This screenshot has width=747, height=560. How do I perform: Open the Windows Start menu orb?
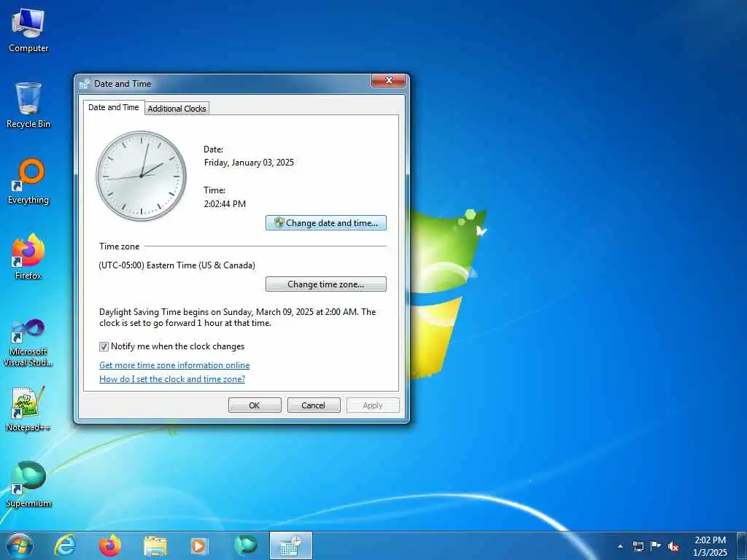pos(20,545)
